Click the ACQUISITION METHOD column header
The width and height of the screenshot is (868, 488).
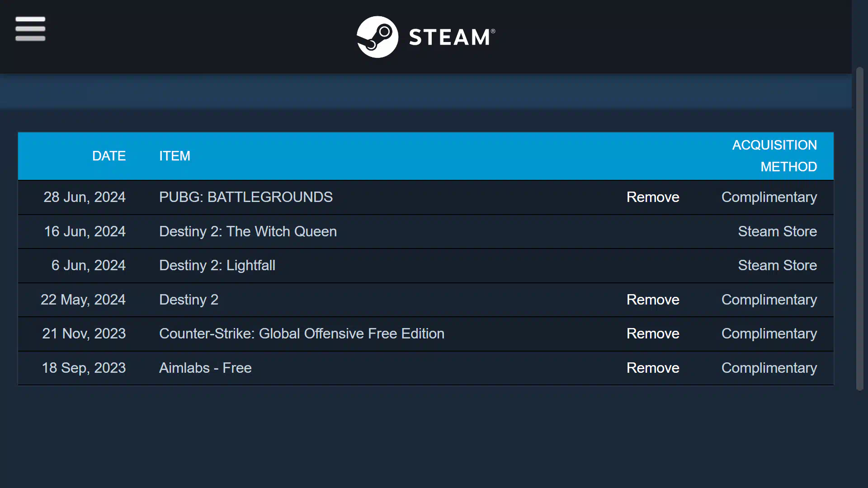point(774,156)
